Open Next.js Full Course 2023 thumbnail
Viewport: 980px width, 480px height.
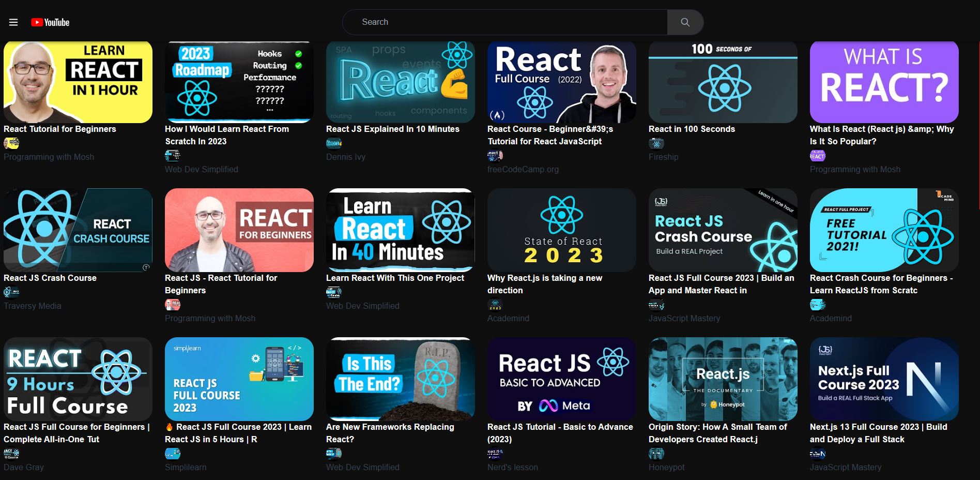click(884, 379)
